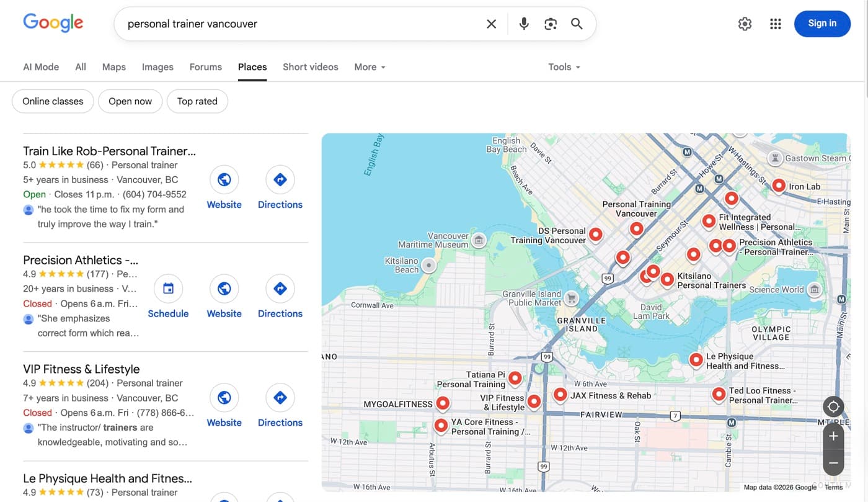Toggle the Top rated filter chip
This screenshot has width=868, height=502.
click(x=197, y=101)
